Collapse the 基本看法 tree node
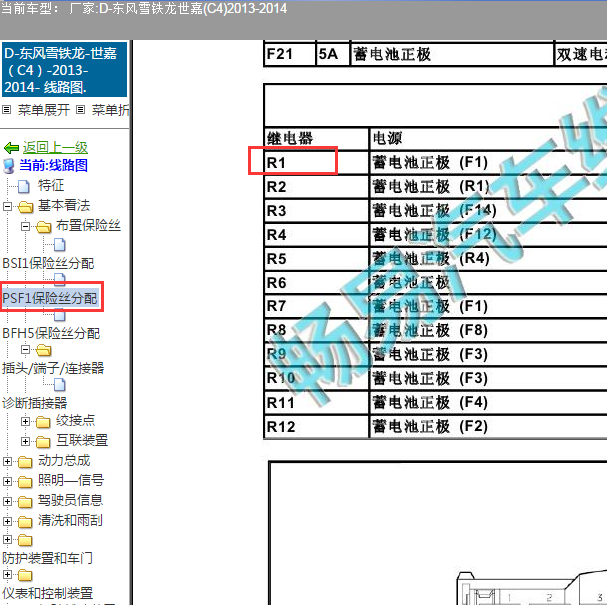Screen dimensions: 607x605 tap(7, 206)
